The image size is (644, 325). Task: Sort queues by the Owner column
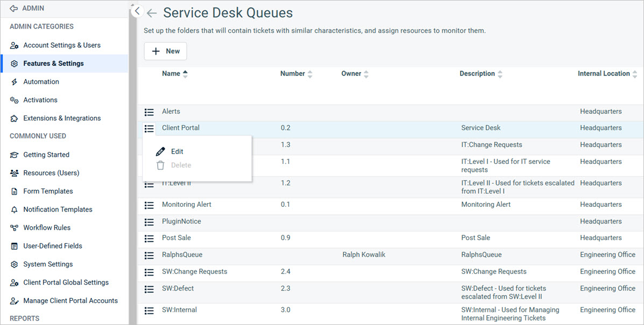pos(366,74)
